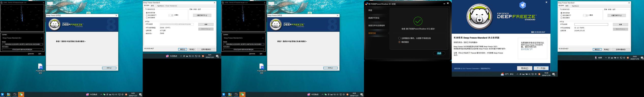Click the Sogou S icon on the 9:01 taskbar

click(x=203, y=56)
